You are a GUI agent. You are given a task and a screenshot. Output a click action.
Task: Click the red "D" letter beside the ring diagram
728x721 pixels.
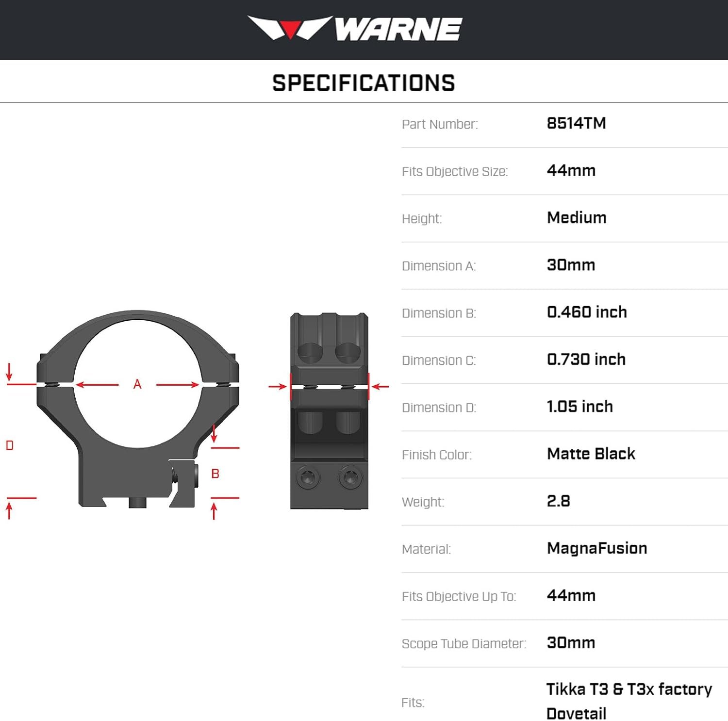(x=10, y=445)
